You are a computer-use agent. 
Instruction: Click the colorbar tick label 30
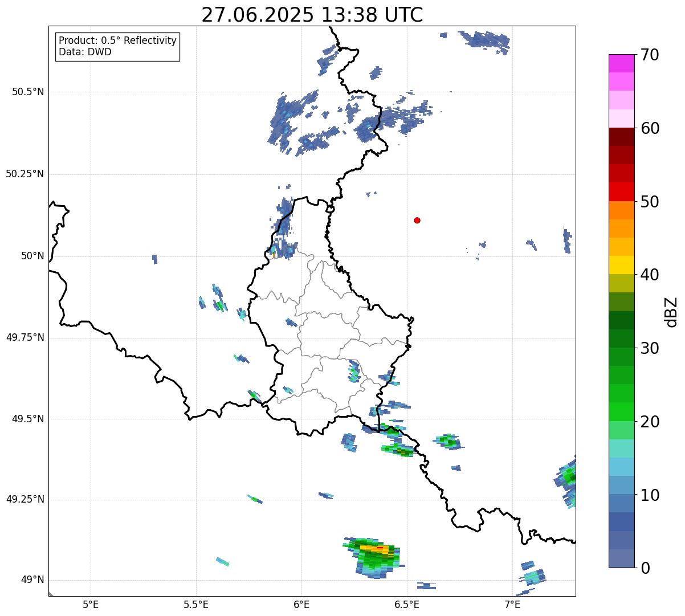pos(650,348)
